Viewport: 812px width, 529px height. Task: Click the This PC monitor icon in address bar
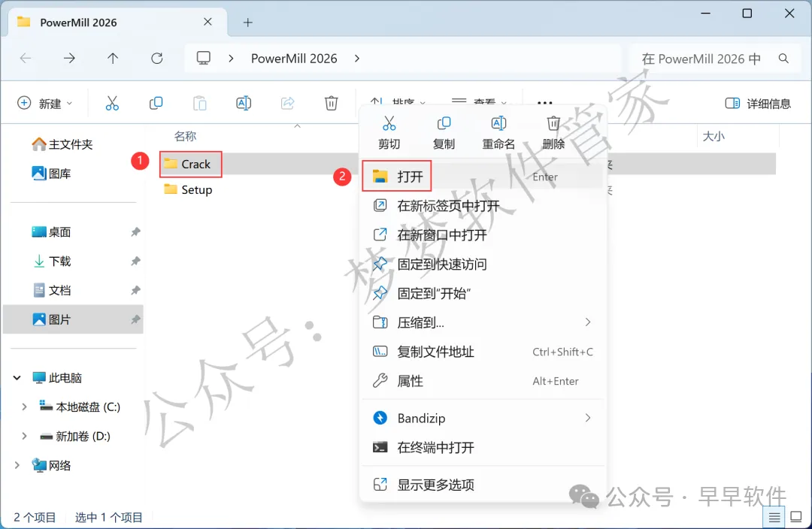(x=204, y=58)
